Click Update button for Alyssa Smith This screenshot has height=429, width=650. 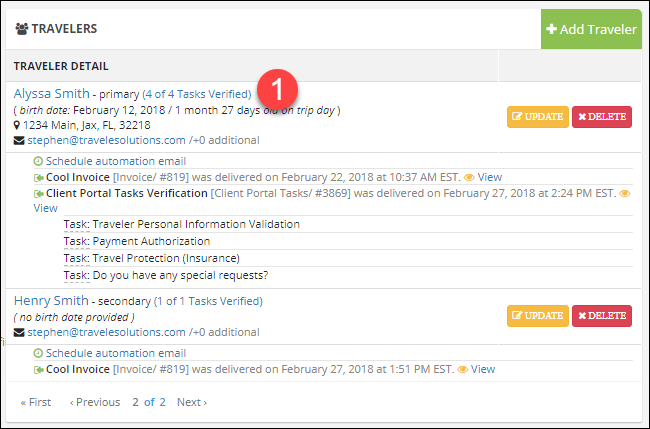click(x=537, y=116)
